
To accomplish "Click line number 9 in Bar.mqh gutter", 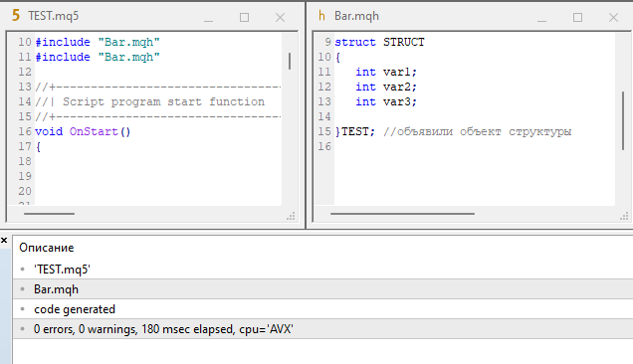I will point(327,42).
